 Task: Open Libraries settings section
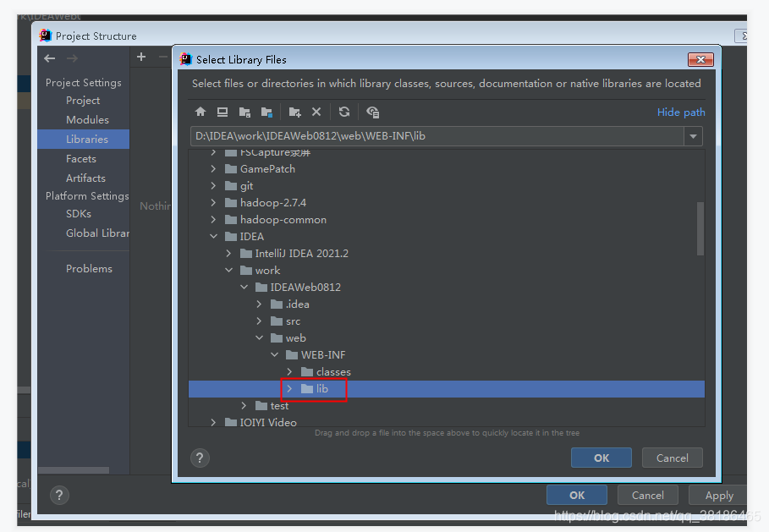pyautogui.click(x=84, y=140)
